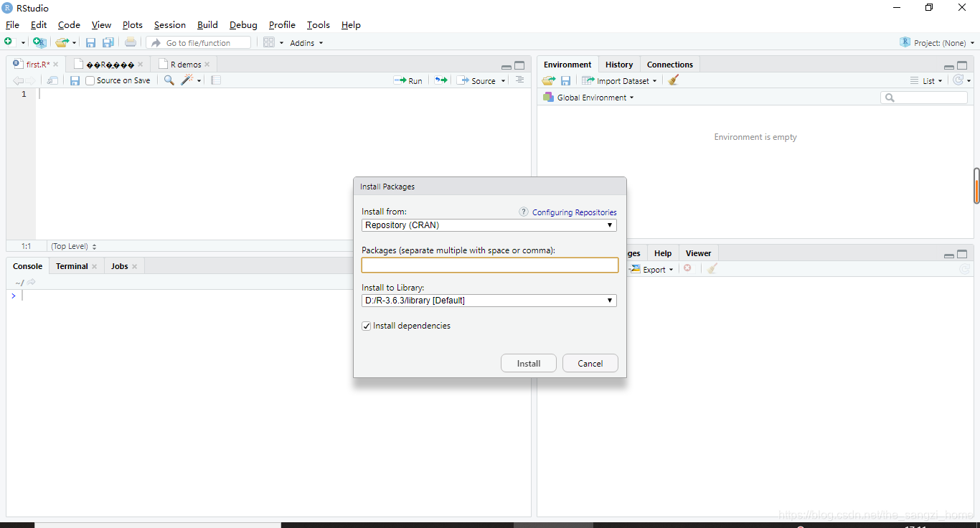The image size is (980, 528).
Task: Click the Environment search field
Action: pyautogui.click(x=924, y=98)
